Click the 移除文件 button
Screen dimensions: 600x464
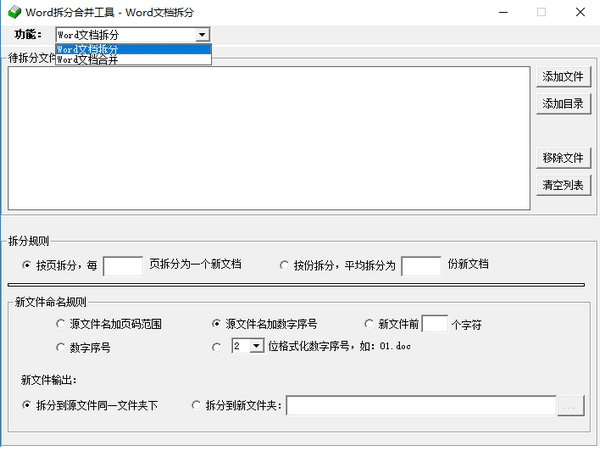pos(563,158)
